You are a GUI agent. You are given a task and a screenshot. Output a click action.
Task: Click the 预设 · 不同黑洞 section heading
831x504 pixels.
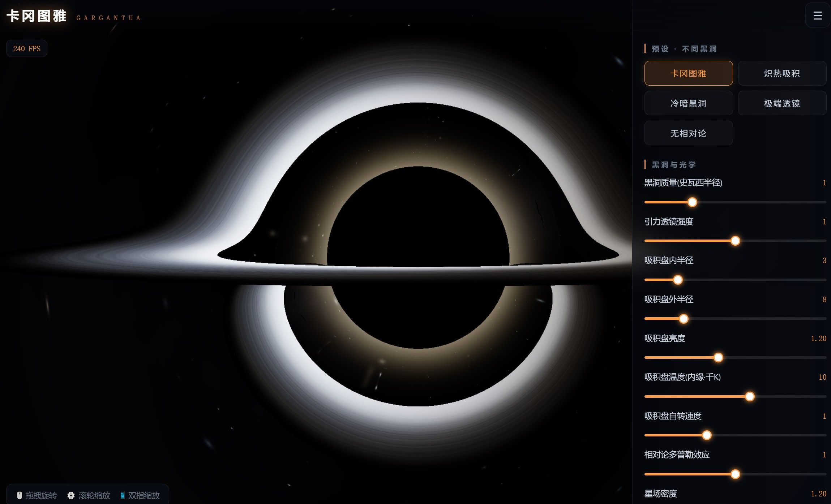tap(684, 49)
